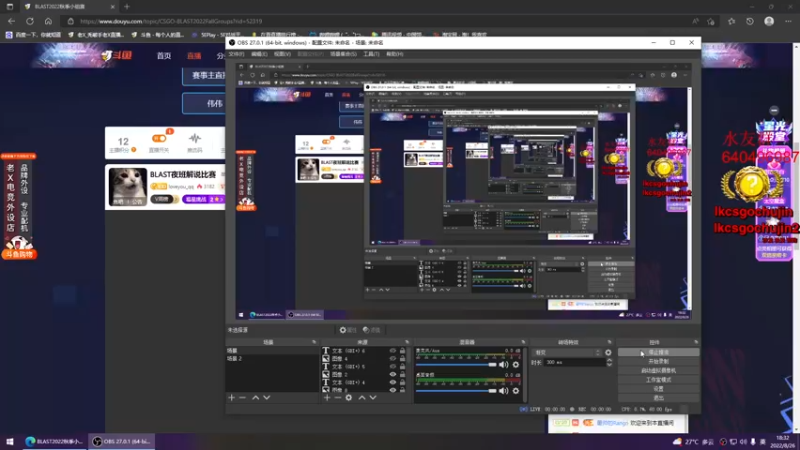800x450 pixels.
Task: Decrease transition duration with down stepper
Action: tap(609, 364)
